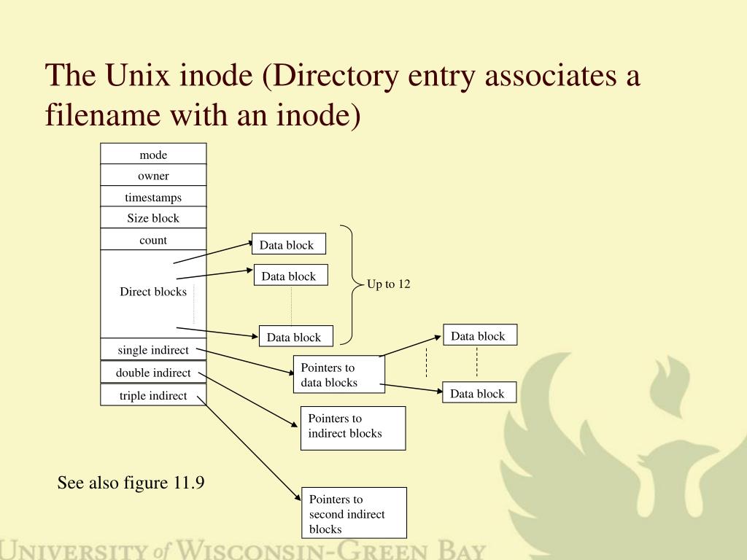
Task: Click the University of Wisconsin-Green Bay footer
Action: click(243, 550)
